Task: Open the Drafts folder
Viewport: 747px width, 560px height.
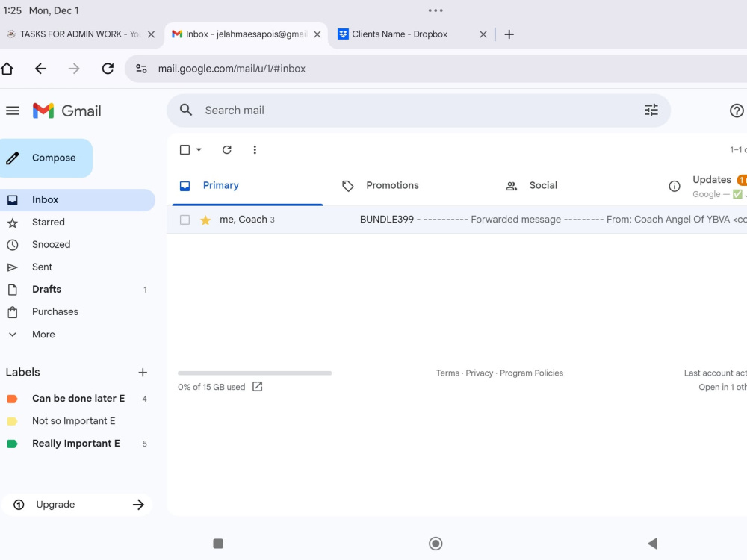Action: [x=78, y=290]
